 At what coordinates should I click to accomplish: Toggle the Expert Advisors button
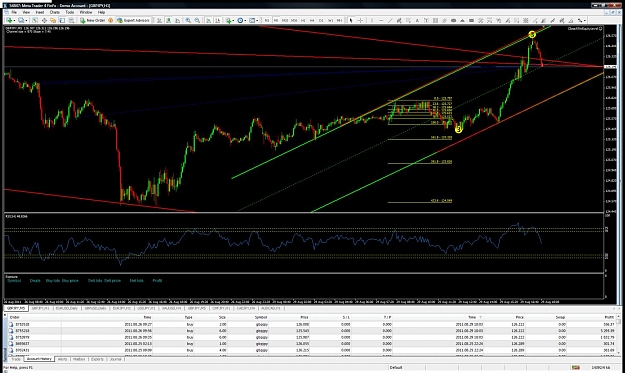pyautogui.click(x=134, y=20)
